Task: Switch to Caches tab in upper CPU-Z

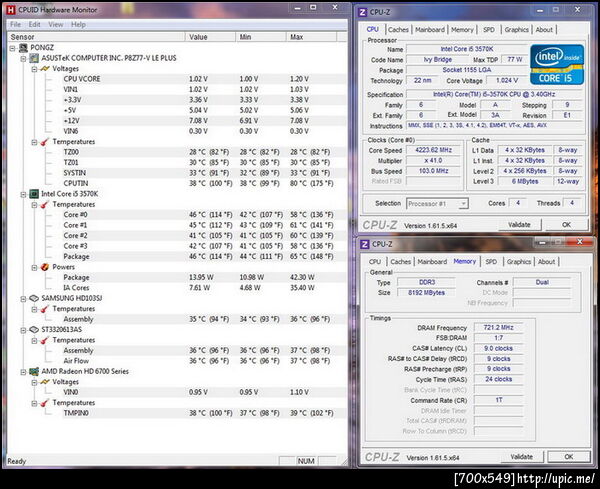Action: tap(398, 30)
